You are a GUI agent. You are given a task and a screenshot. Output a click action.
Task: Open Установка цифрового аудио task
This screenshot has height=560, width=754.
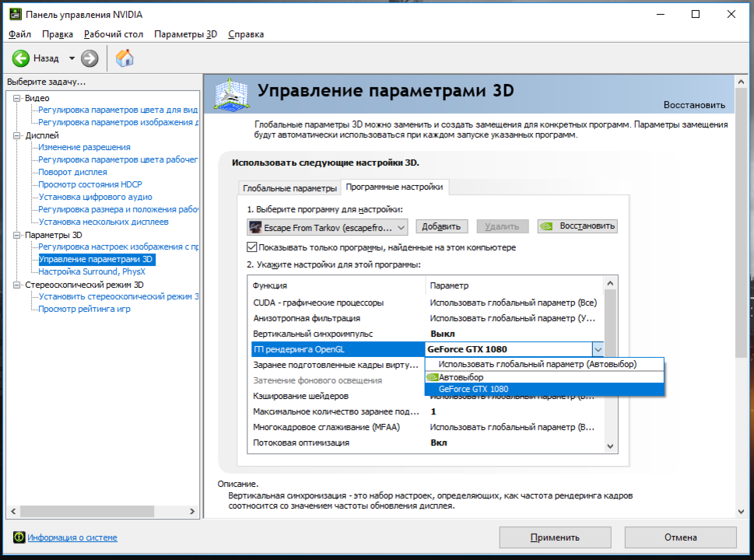click(95, 197)
